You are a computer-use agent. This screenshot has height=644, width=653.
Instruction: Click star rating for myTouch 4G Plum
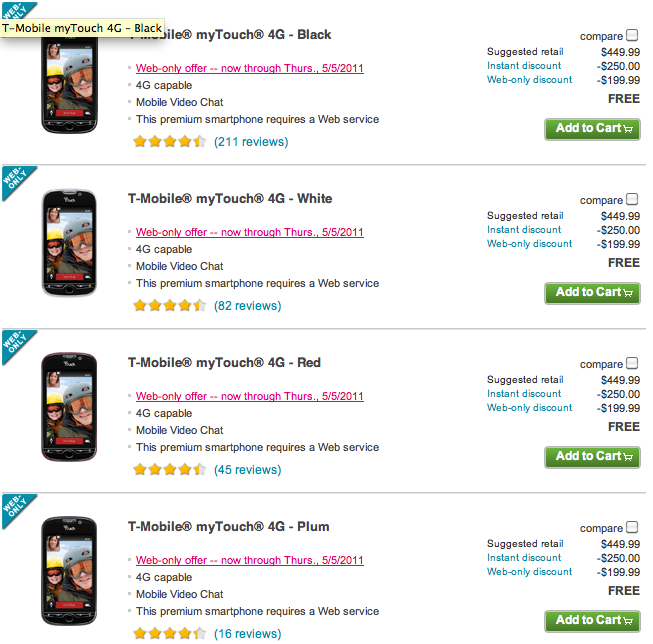[169, 633]
